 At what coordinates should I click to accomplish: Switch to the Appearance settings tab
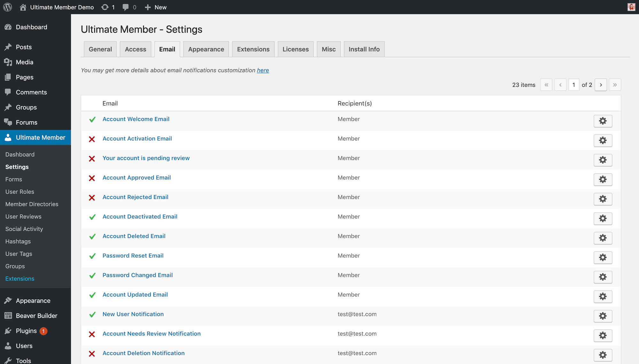point(206,49)
